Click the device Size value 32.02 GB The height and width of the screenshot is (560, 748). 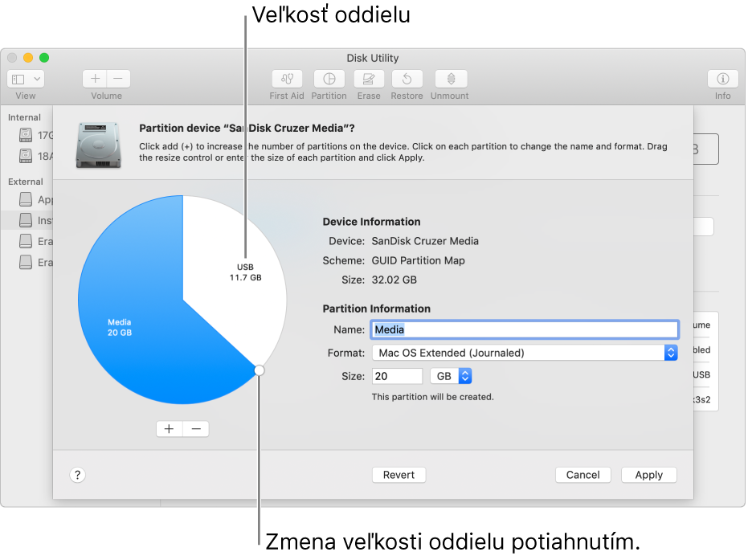pos(394,280)
